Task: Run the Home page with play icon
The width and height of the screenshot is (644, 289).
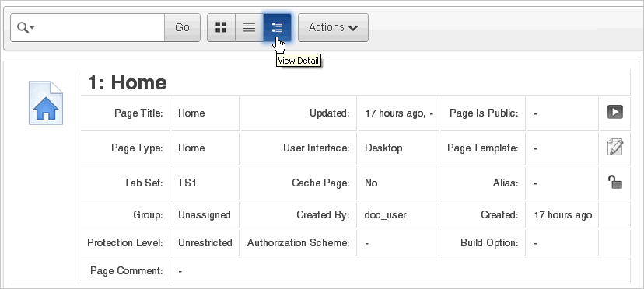Action: [x=615, y=112]
